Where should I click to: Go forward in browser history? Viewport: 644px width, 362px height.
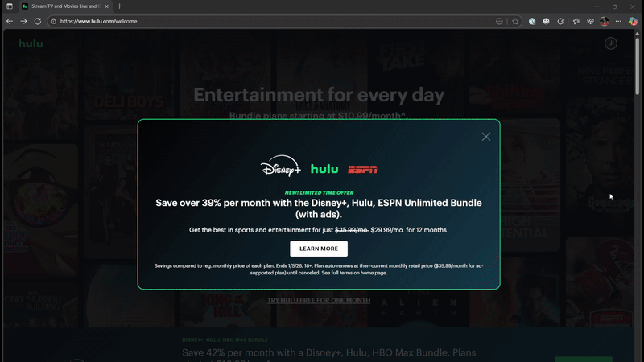pyautogui.click(x=23, y=22)
